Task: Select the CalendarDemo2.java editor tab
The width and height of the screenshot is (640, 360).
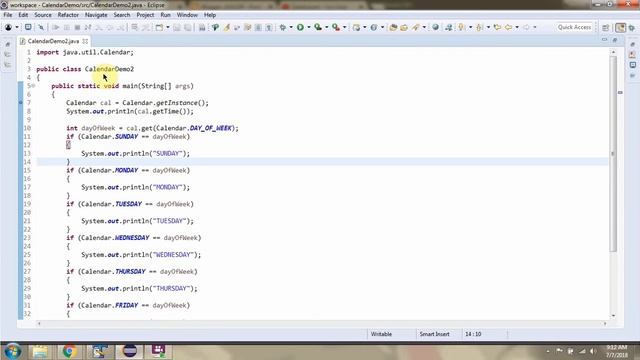Action: pyautogui.click(x=53, y=41)
